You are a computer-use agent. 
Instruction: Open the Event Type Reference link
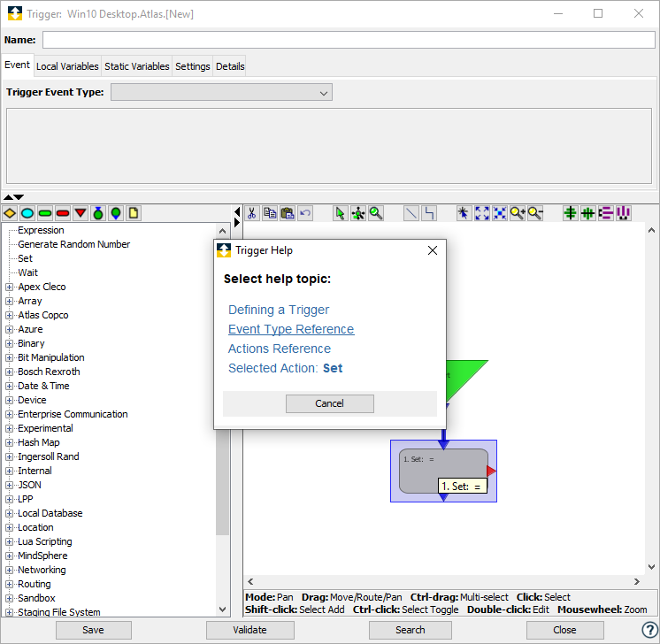pyautogui.click(x=291, y=329)
